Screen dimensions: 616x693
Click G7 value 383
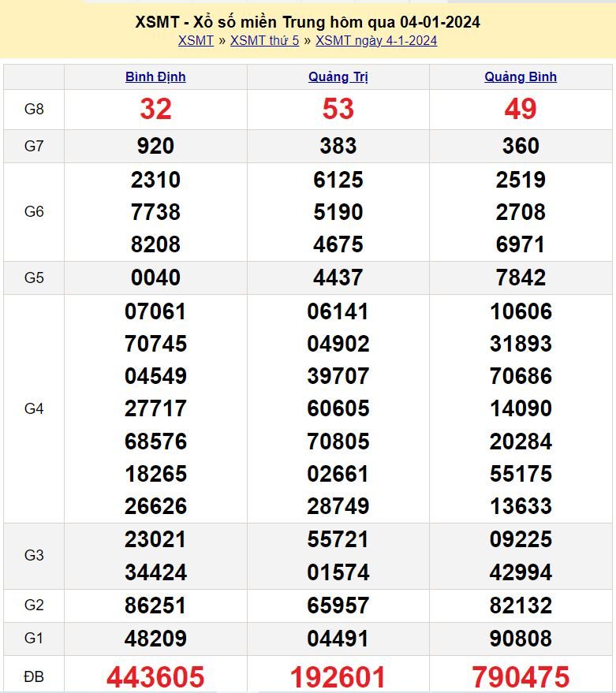pyautogui.click(x=338, y=146)
